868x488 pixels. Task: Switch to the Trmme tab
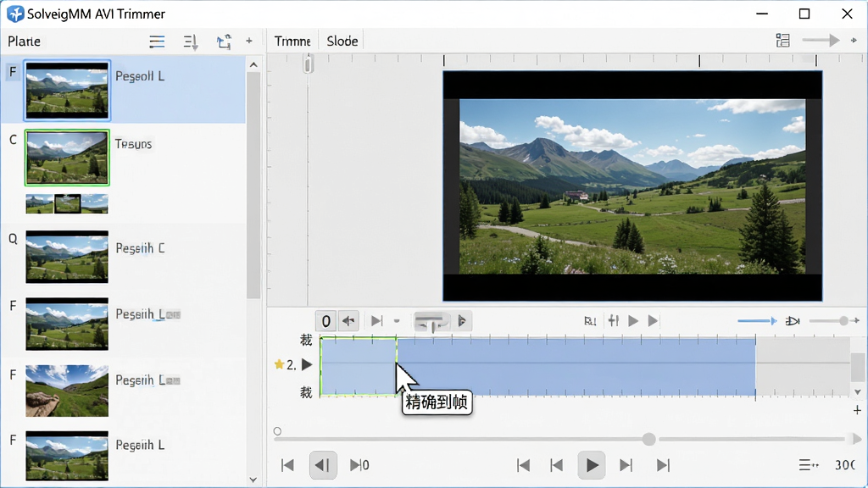pyautogui.click(x=292, y=42)
